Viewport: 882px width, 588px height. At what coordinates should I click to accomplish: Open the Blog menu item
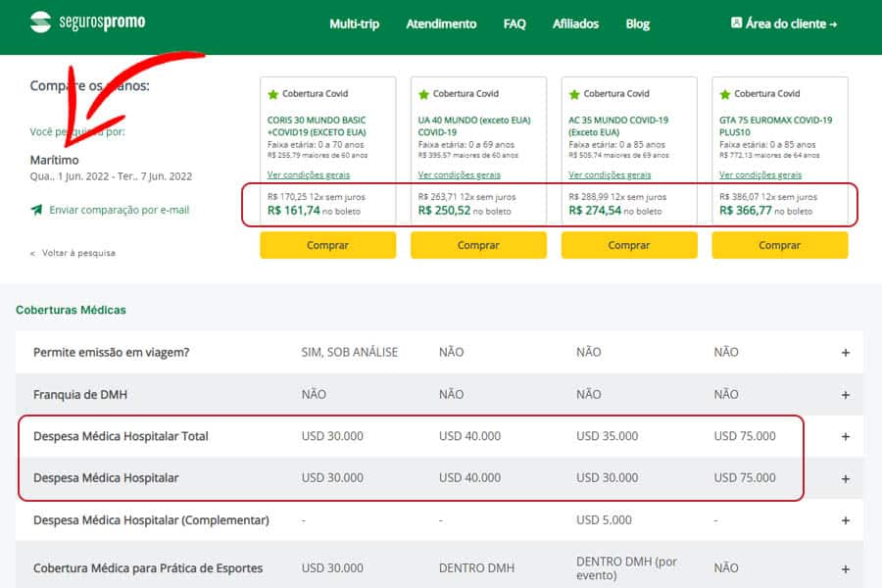click(x=638, y=24)
